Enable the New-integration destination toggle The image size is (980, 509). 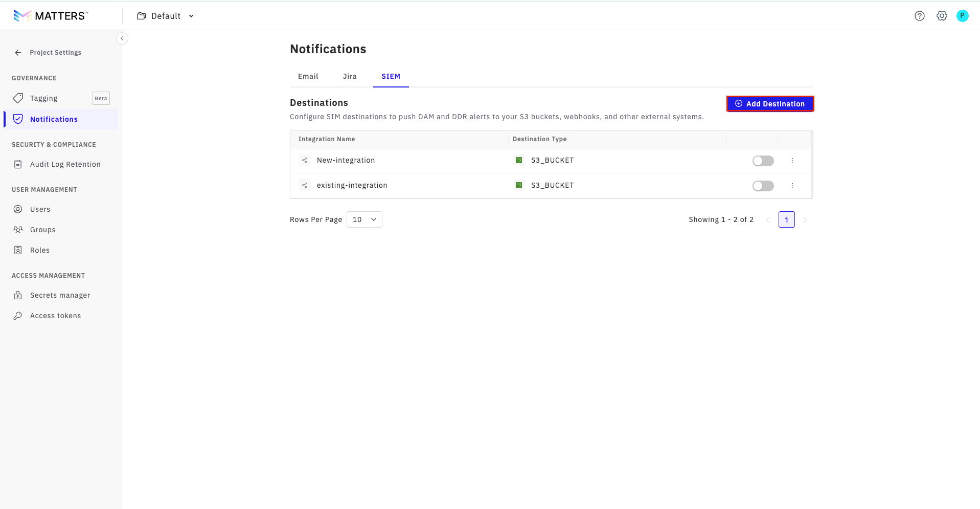point(763,161)
